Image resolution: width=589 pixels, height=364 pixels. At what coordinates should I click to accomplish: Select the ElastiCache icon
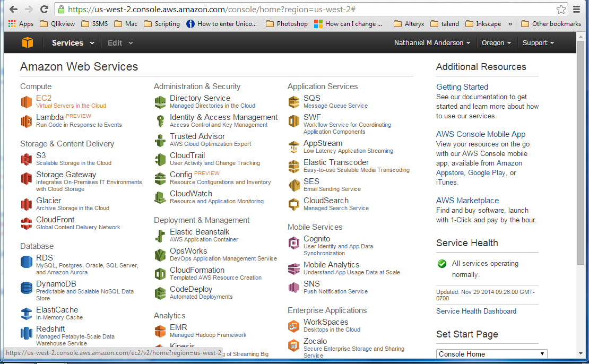[x=27, y=314]
